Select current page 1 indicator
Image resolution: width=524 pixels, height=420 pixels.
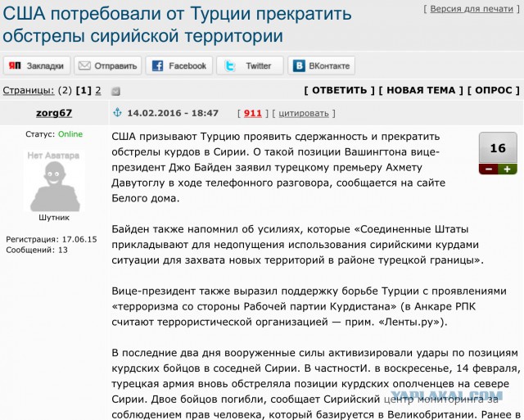(x=84, y=91)
